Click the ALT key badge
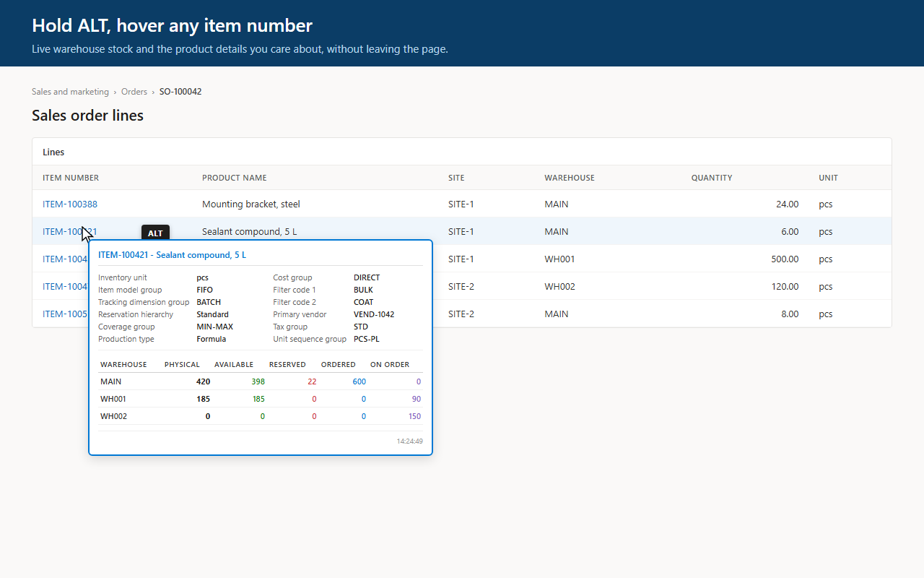Screen dimensions: 924x578 click(x=155, y=233)
